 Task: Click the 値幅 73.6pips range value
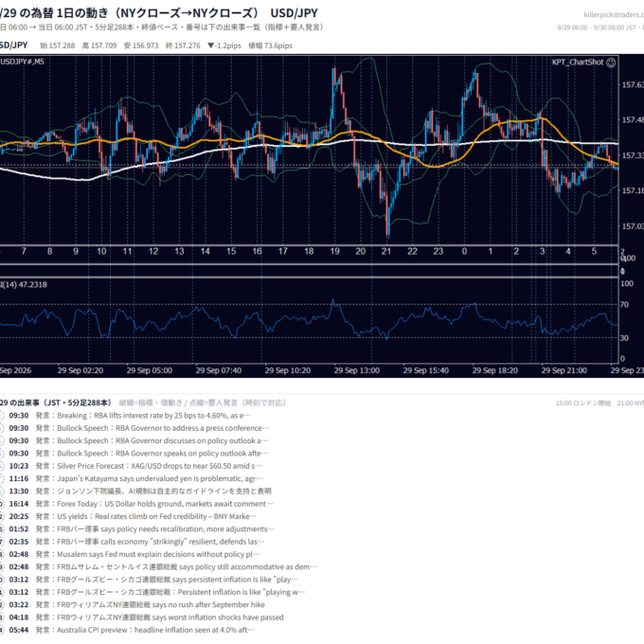point(270,45)
